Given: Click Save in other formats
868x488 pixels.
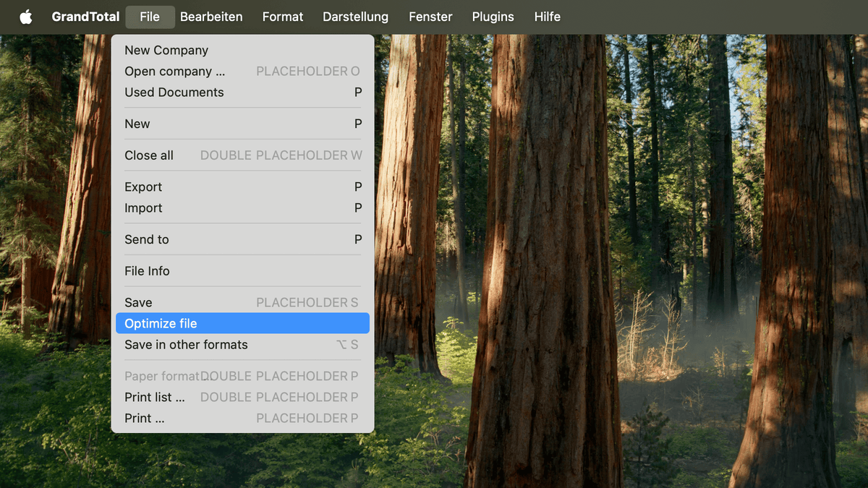Looking at the screenshot, I should coord(186,345).
